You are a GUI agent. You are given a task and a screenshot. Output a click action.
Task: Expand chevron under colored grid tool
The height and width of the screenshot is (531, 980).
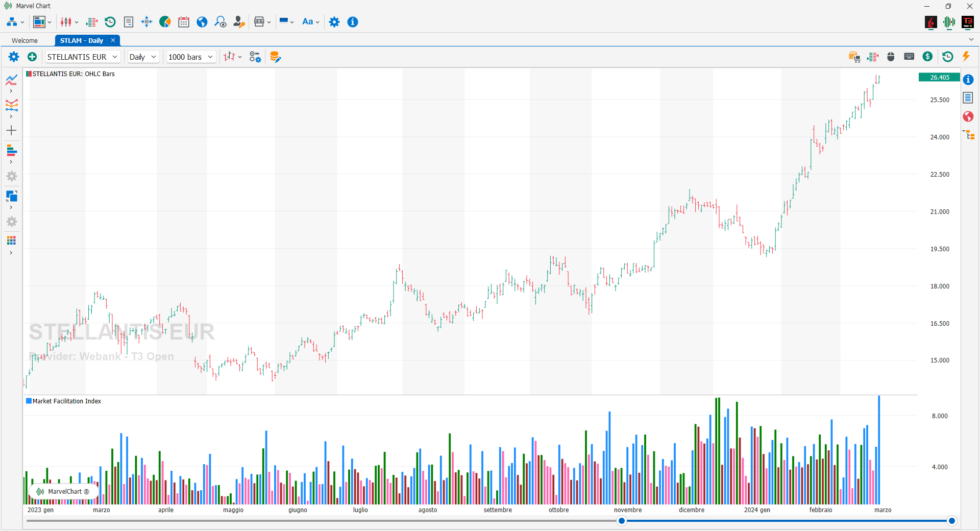coord(11,253)
